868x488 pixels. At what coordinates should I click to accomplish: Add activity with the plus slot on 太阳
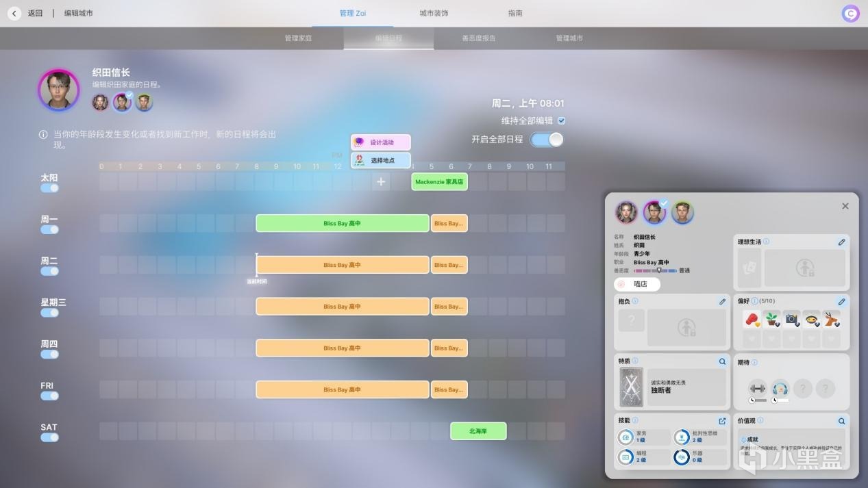click(x=381, y=182)
